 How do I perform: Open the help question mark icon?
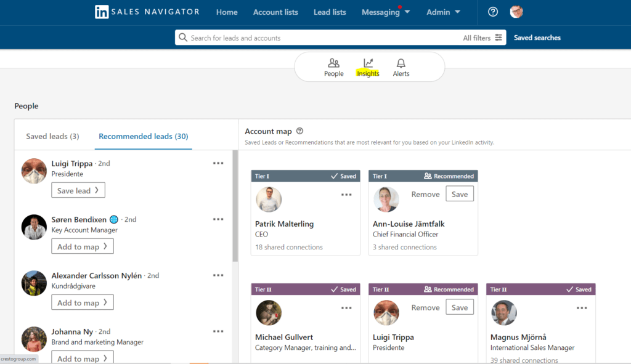[x=493, y=12]
